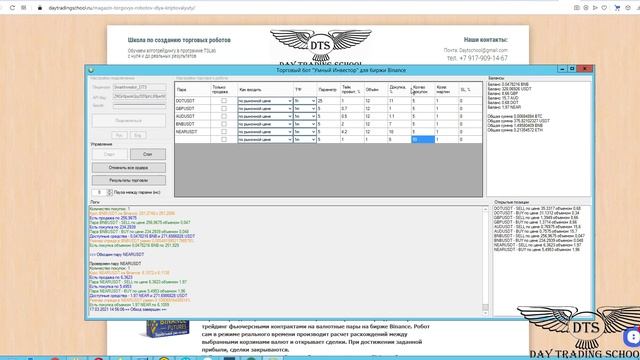The image size is (640, 360).
Task: Open the timeframe dropdown for BNBUSDT
Action: 305,124
